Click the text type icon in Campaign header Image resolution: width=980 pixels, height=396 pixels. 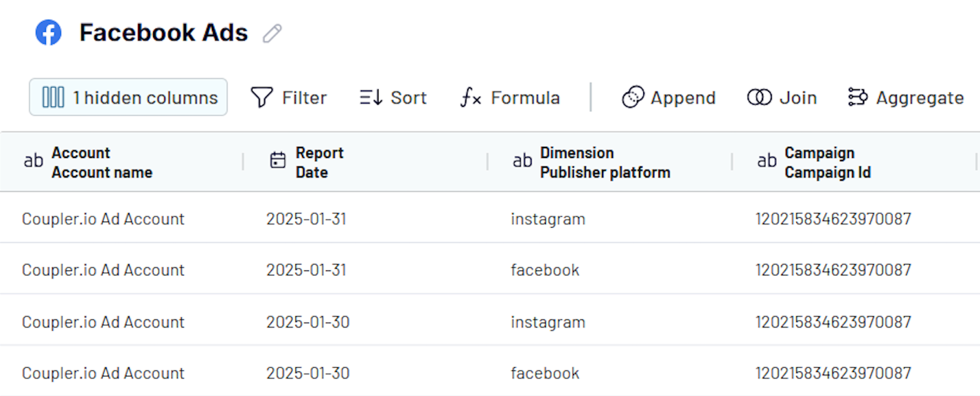coord(766,161)
